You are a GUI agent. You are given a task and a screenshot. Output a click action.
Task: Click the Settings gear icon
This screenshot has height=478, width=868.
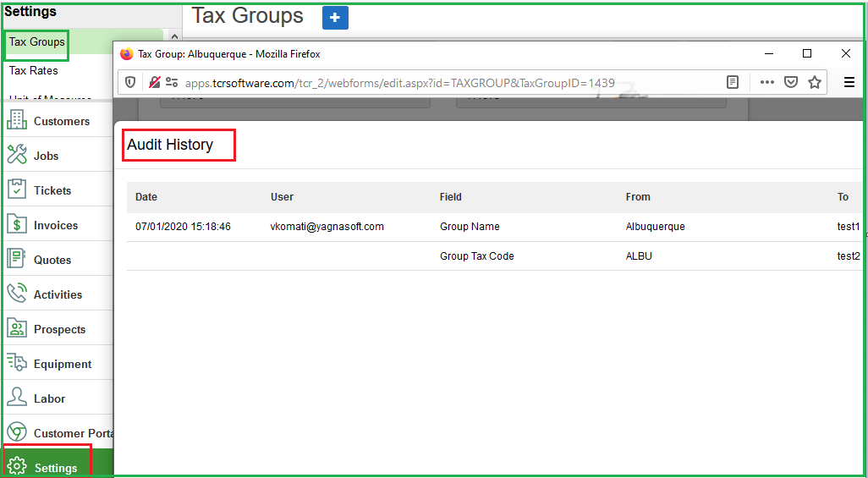coord(17,467)
